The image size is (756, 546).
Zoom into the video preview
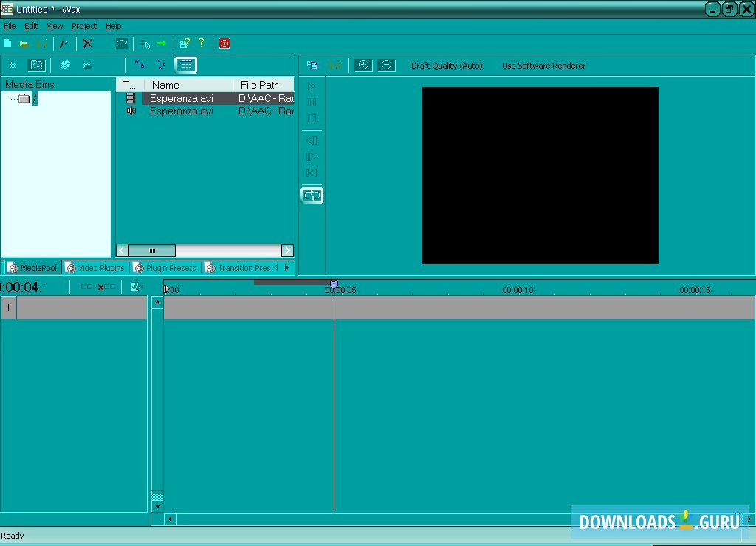coord(362,65)
